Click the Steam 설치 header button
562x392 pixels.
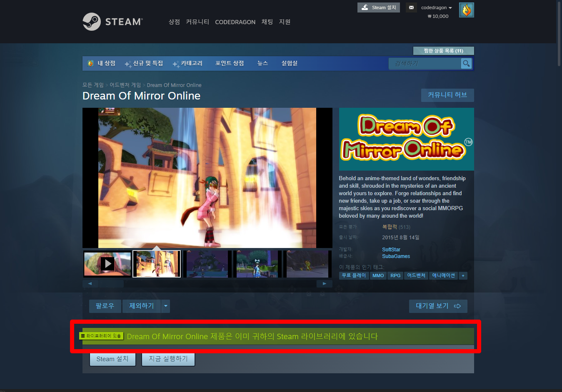(x=379, y=7)
